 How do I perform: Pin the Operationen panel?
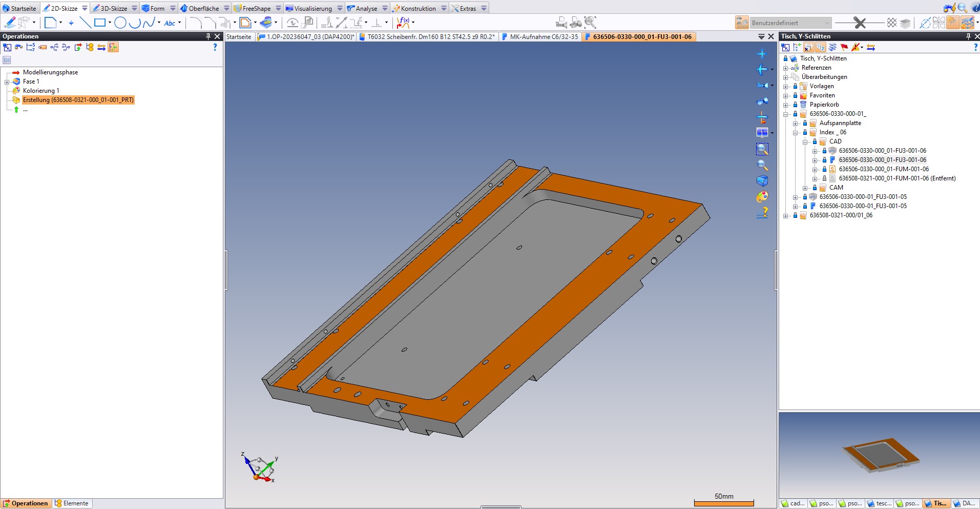[x=208, y=36]
